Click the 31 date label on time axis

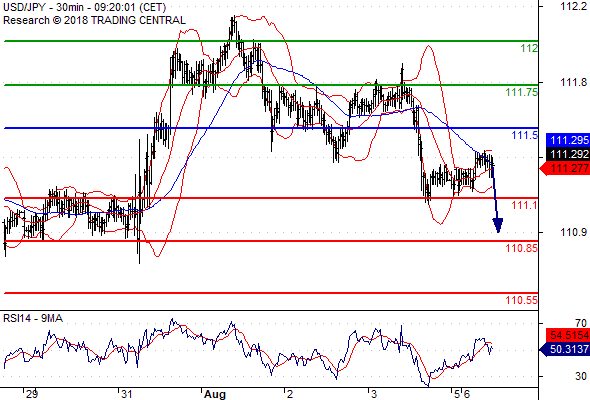(126, 394)
